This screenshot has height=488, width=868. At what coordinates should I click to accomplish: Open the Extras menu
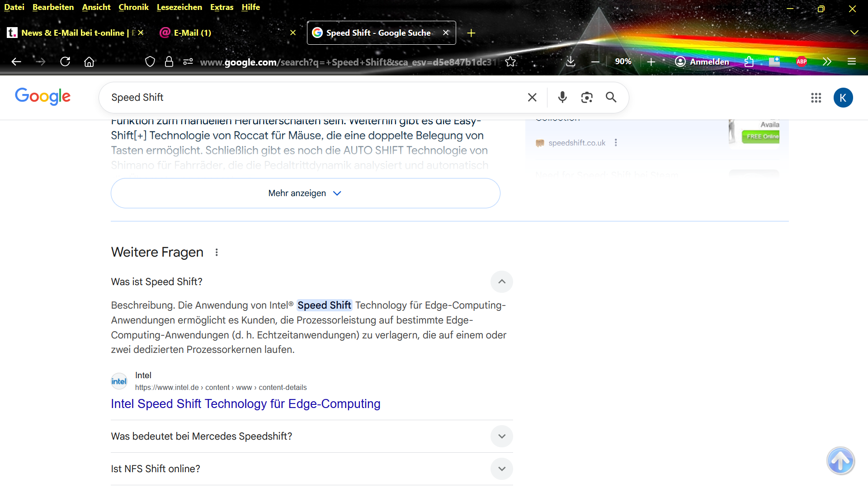point(222,7)
